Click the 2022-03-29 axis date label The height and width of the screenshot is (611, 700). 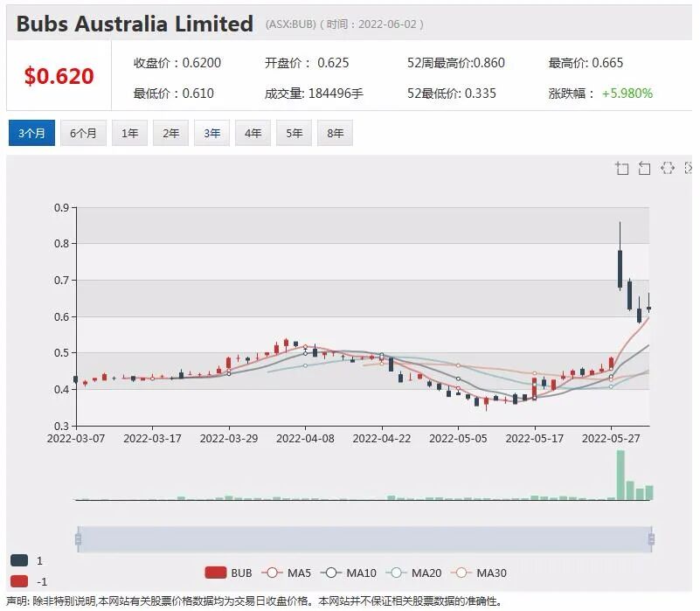[x=229, y=439]
